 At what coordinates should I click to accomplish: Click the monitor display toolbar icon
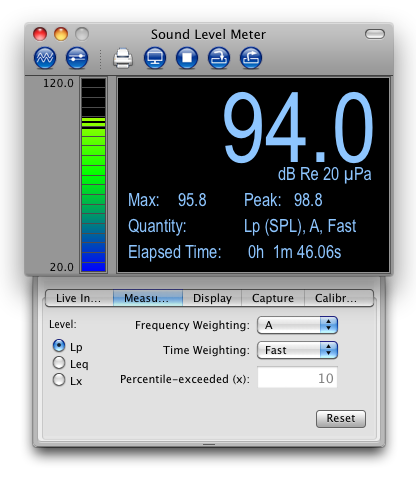point(155,58)
